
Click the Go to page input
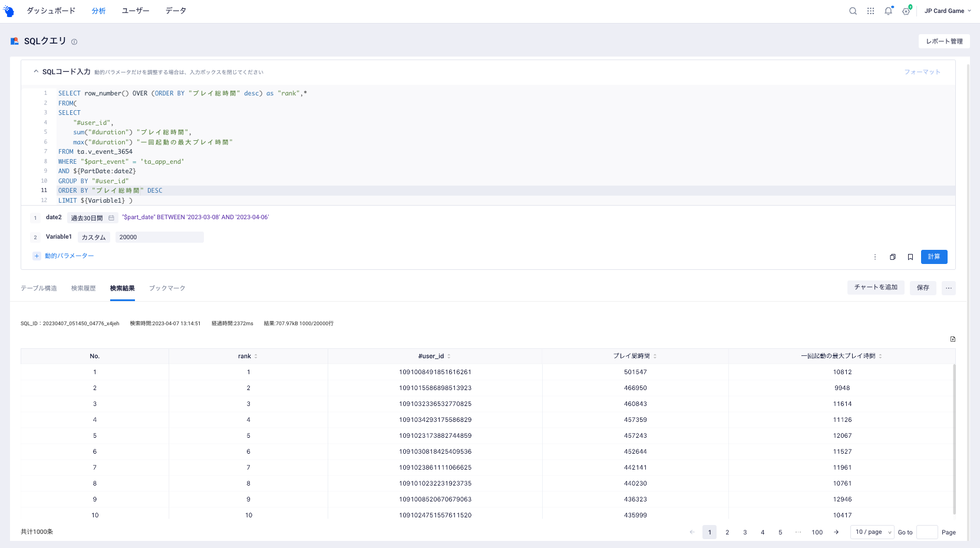pyautogui.click(x=927, y=532)
